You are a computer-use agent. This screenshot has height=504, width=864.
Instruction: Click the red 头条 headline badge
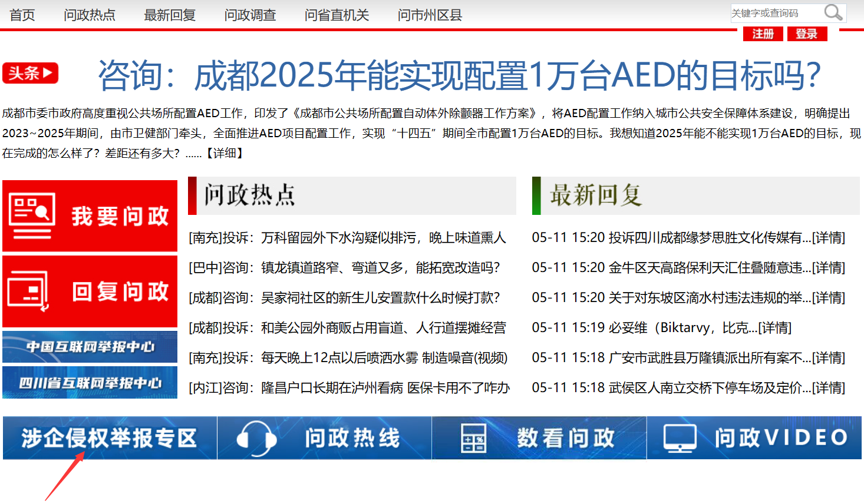[31, 73]
